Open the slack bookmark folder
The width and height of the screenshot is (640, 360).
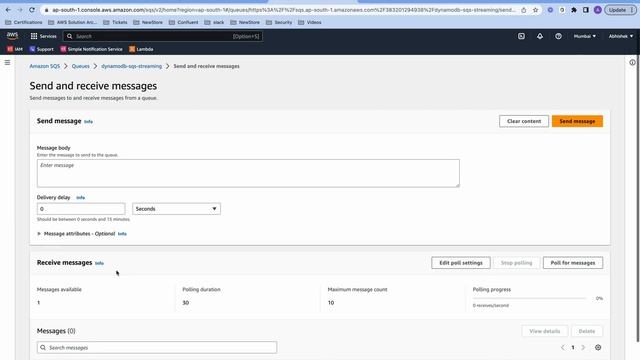215,22
